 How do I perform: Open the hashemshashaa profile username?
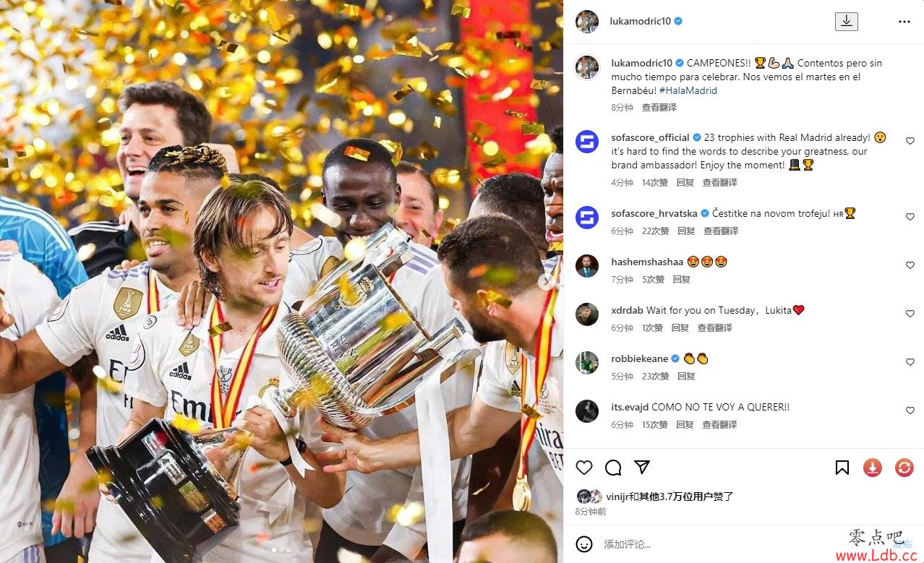647,262
